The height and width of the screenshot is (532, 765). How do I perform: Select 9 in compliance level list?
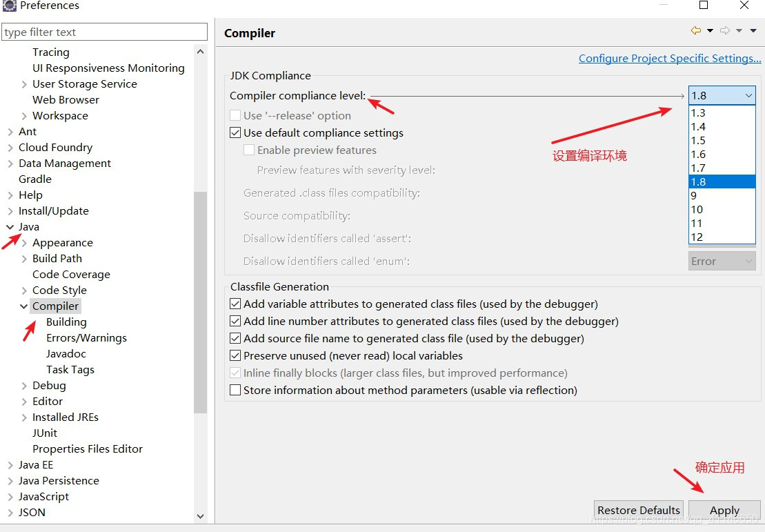[722, 195]
